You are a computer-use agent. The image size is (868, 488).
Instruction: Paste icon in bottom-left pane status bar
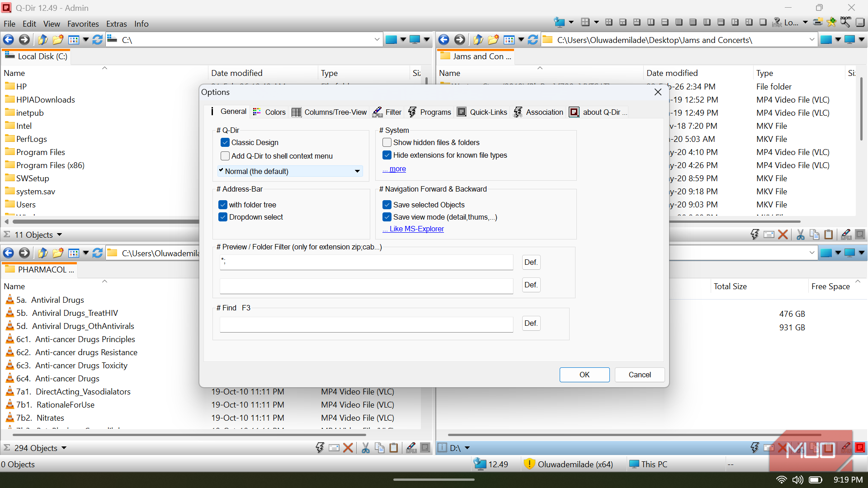click(x=394, y=448)
